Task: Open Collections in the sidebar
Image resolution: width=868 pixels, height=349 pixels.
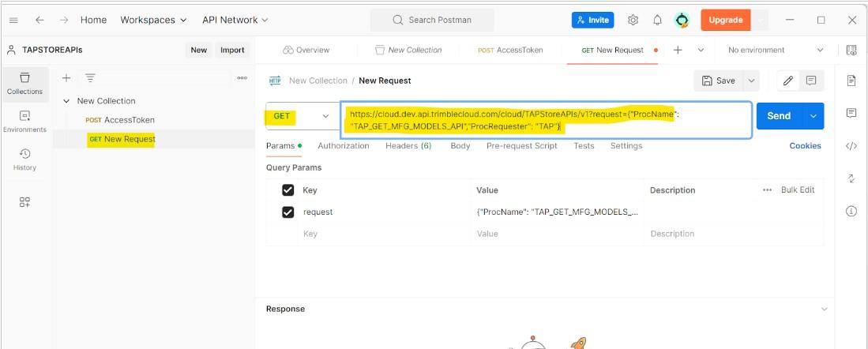Action: point(24,84)
